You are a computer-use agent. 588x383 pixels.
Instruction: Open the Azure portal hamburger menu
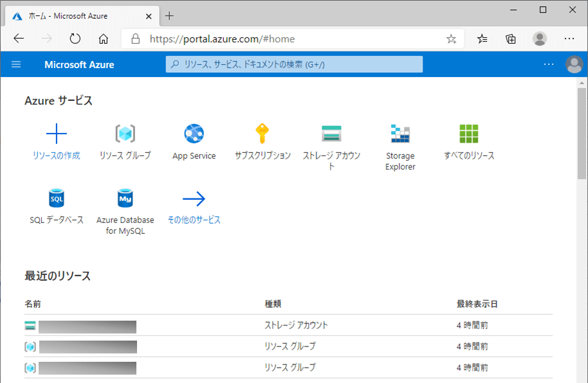pyautogui.click(x=17, y=64)
